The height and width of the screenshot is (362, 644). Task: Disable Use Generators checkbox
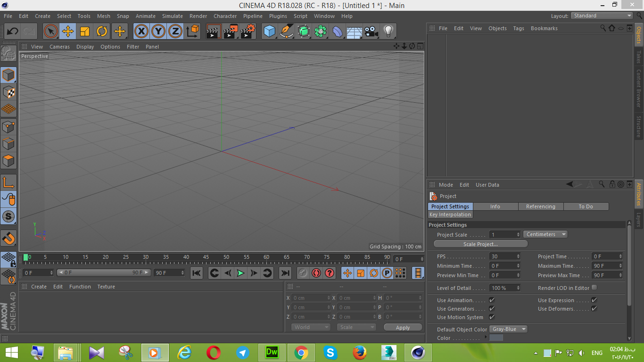click(x=492, y=309)
